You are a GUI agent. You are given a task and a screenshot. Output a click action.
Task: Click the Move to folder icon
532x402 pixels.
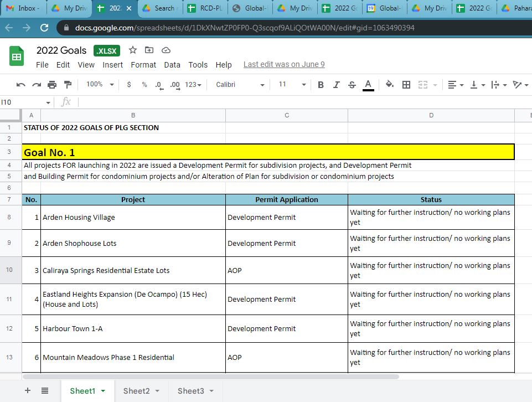click(149, 50)
